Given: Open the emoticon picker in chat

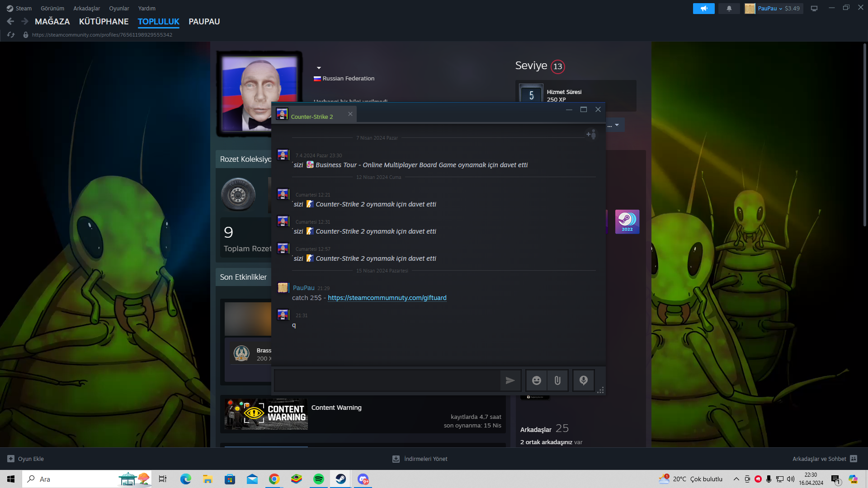Looking at the screenshot, I should pos(536,380).
